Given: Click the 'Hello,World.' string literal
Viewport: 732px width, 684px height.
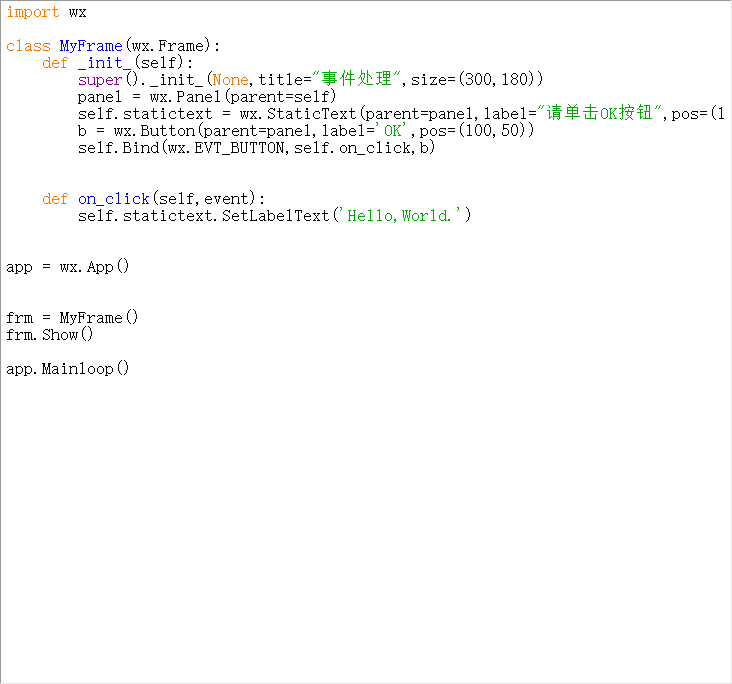Looking at the screenshot, I should point(399,216).
